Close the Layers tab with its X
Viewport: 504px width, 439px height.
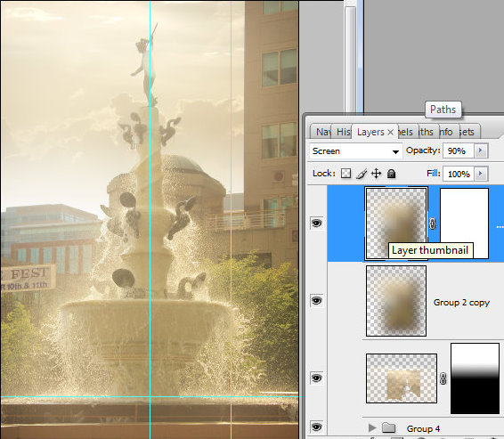click(391, 132)
